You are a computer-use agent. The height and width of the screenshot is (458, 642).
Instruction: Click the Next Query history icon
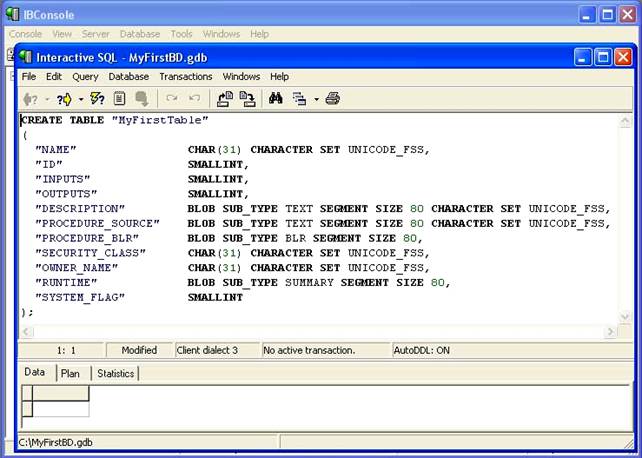coord(62,98)
